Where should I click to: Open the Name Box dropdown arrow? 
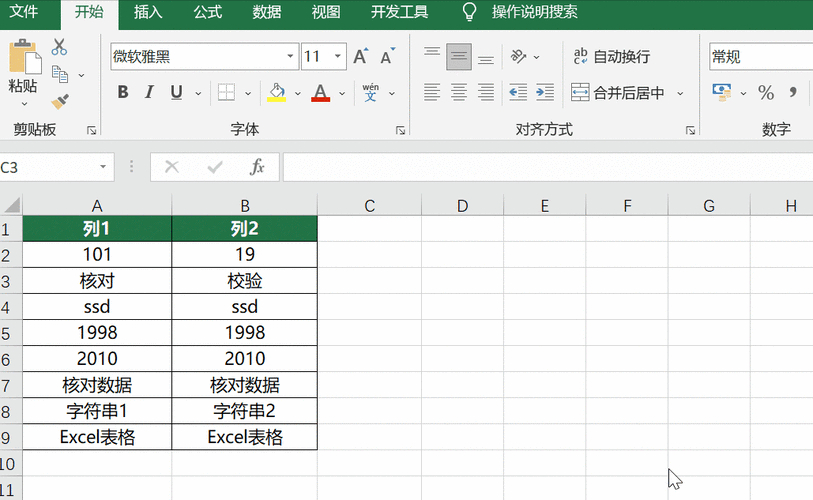104,167
